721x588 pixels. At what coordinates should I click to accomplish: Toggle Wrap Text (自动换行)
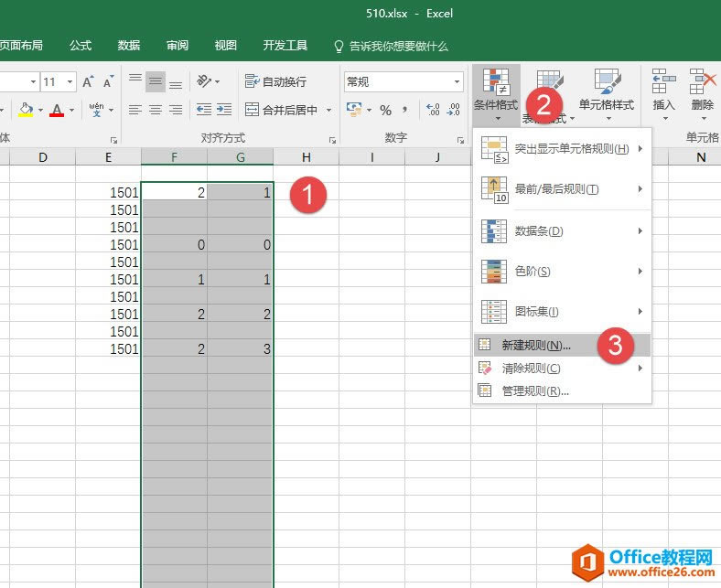coord(275,82)
